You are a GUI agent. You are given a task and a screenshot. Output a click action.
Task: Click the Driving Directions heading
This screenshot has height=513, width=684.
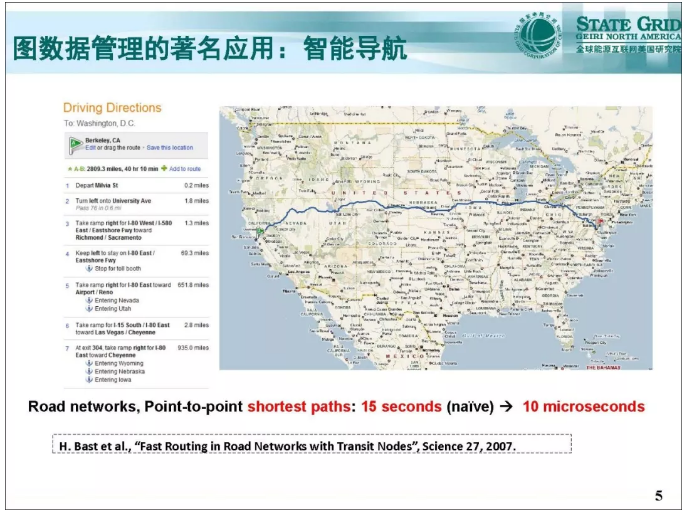click(112, 108)
